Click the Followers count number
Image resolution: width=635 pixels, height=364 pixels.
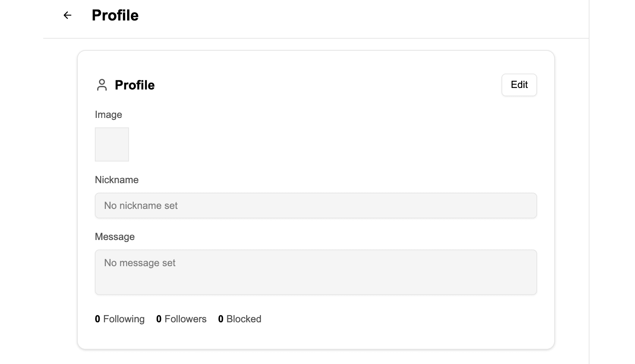(x=159, y=319)
